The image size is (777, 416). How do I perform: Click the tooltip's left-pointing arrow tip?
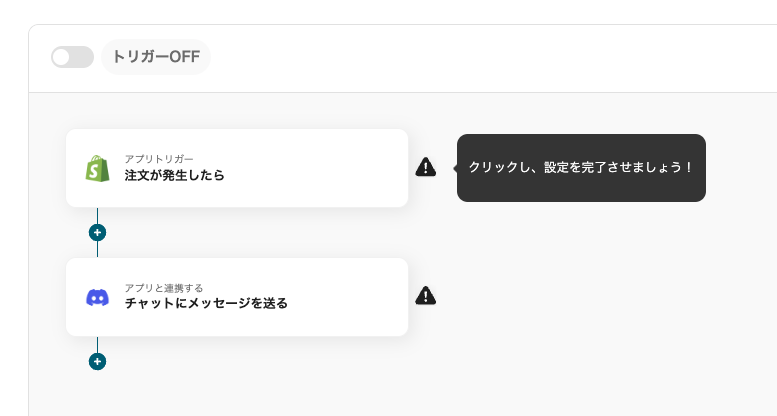455,168
